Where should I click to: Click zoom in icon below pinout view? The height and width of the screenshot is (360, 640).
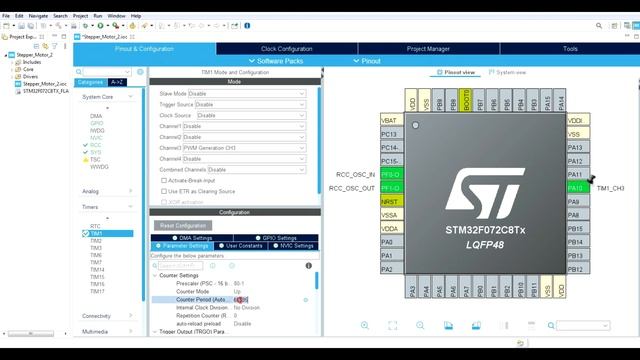tap(364, 325)
